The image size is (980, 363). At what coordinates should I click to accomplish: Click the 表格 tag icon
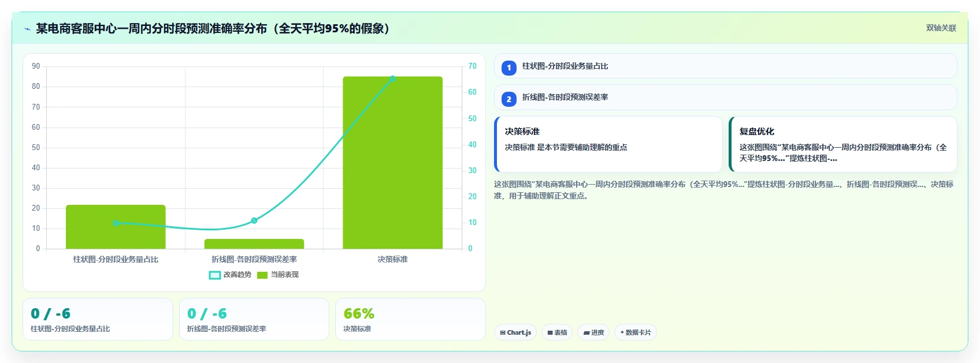coord(550,333)
